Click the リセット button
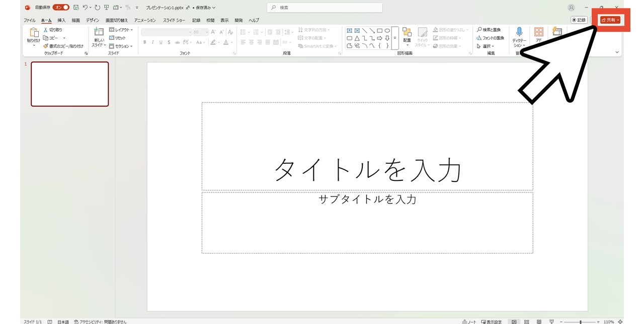This screenshot has width=644, height=324. [117, 38]
